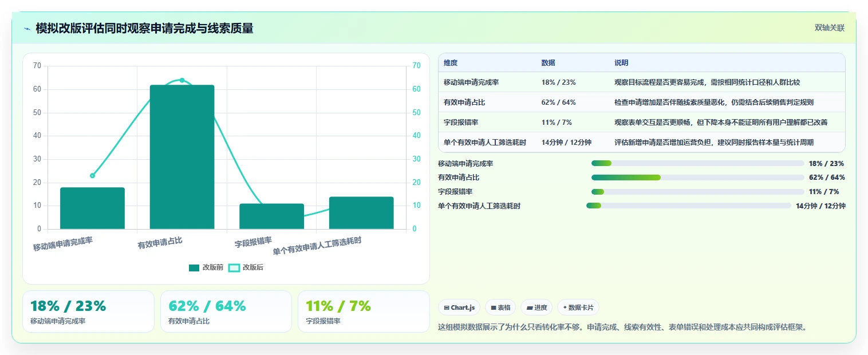Click the 移动端申请完成率 cell in the table
The image size is (868, 355).
click(471, 82)
